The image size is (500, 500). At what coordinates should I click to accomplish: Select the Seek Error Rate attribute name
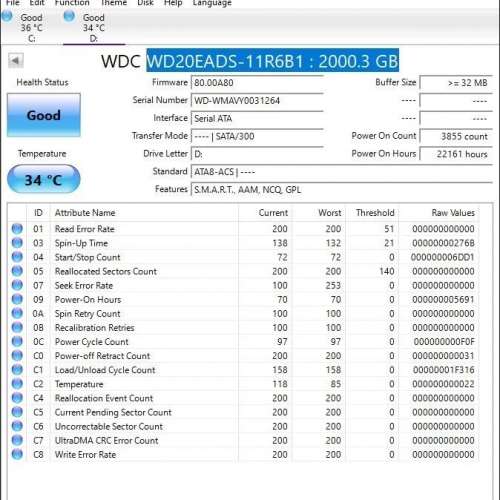84,286
